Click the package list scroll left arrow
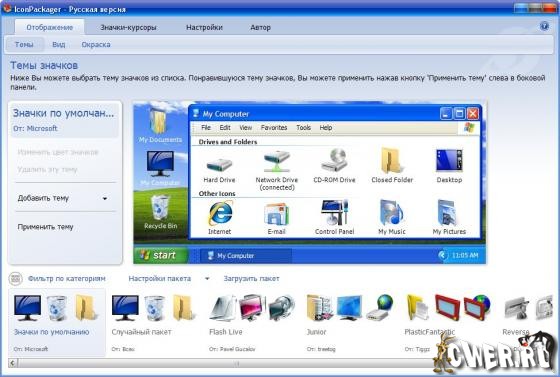560x377 pixels. pos(12,363)
